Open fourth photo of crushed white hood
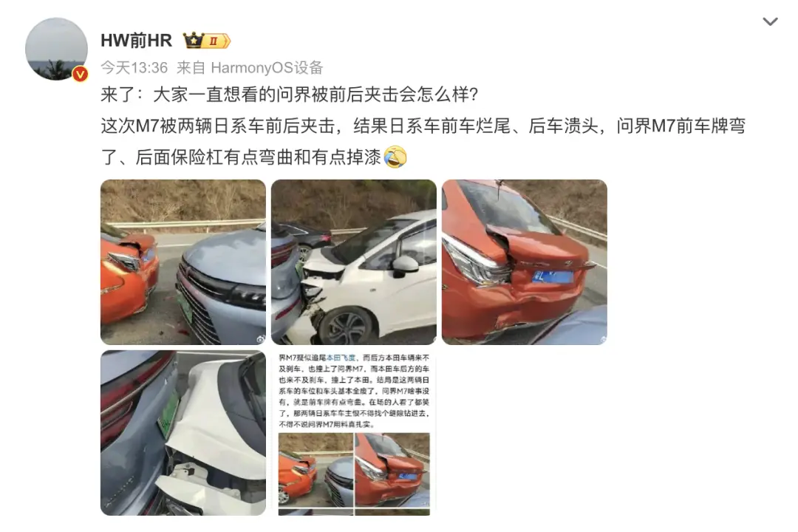Viewport: 798px width, 532px height. pyautogui.click(x=183, y=433)
